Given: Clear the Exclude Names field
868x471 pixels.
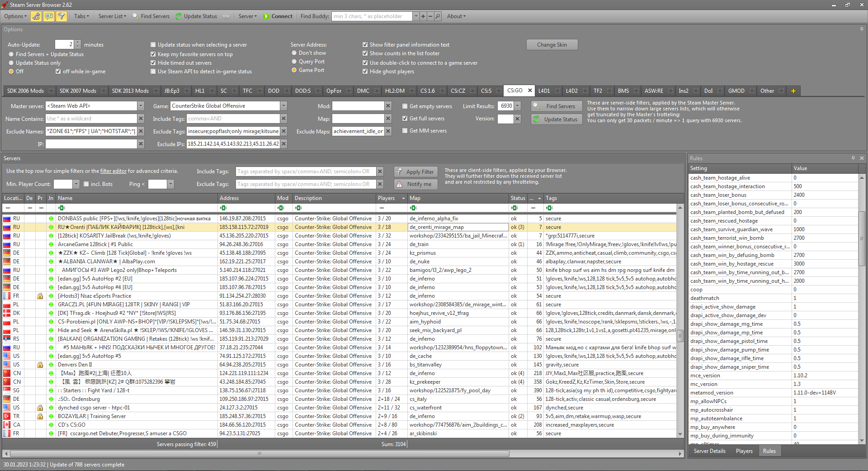Looking at the screenshot, I should click(141, 131).
